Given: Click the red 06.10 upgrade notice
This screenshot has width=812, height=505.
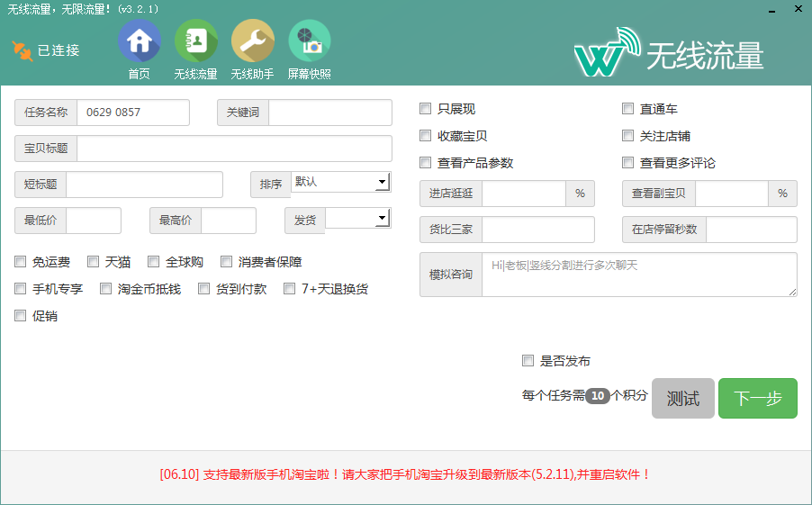Looking at the screenshot, I should click(405, 474).
